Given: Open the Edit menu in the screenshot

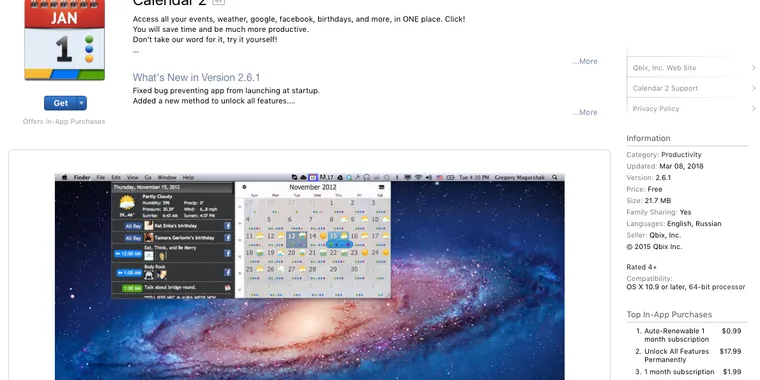Looking at the screenshot, I should (116, 177).
